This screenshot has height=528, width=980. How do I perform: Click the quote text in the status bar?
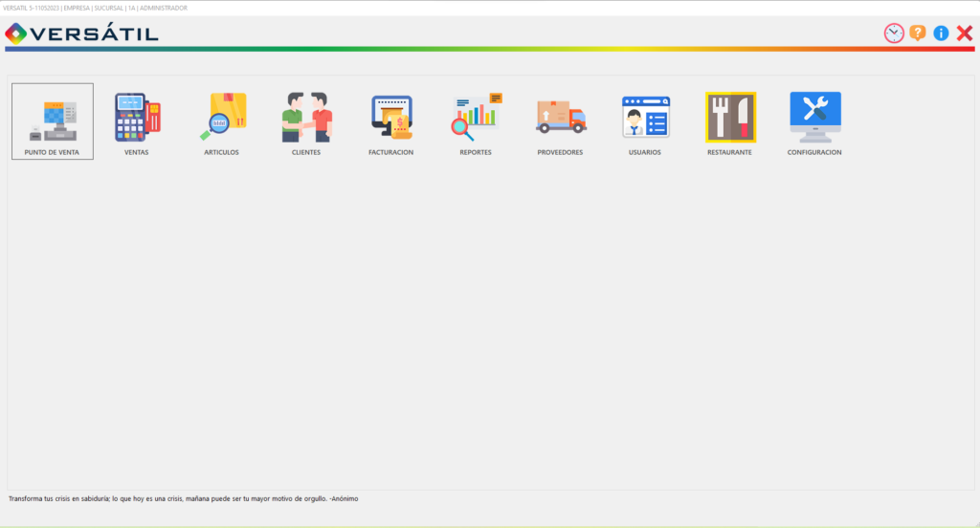pyautogui.click(x=183, y=498)
